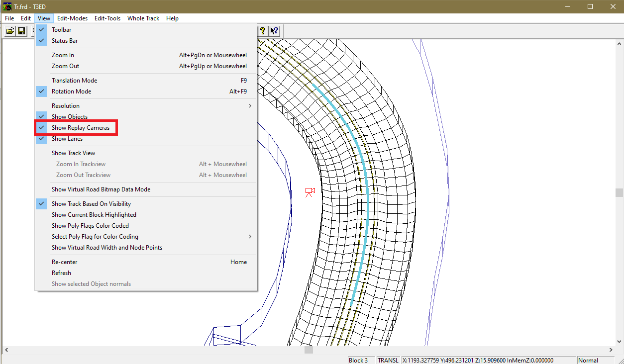Click the horizontal scrollbar right arrow
This screenshot has height=364, width=624.
tap(611, 350)
